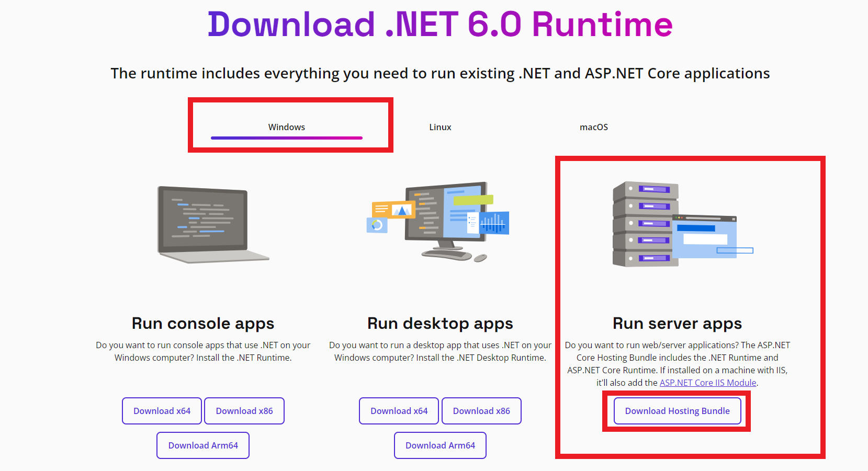Click the Download Hosting Bundle button
Viewport: 868px width, 471px height.
pyautogui.click(x=678, y=411)
